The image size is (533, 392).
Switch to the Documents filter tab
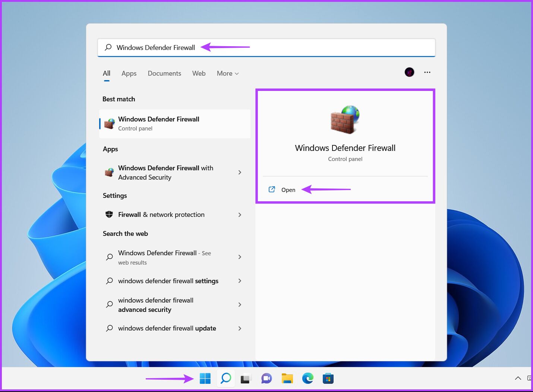point(164,73)
